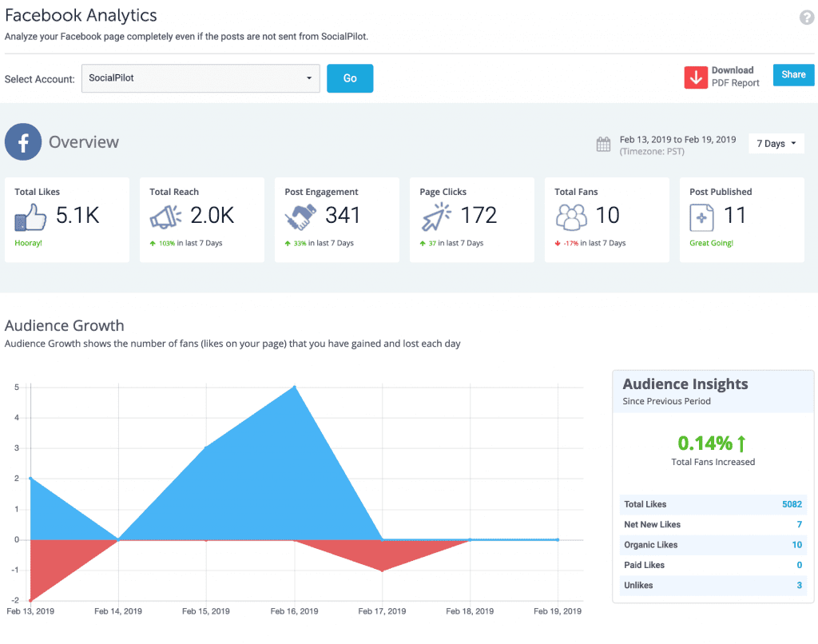Click the handshake Post Engagement icon
This screenshot has width=818, height=644.
301,216
